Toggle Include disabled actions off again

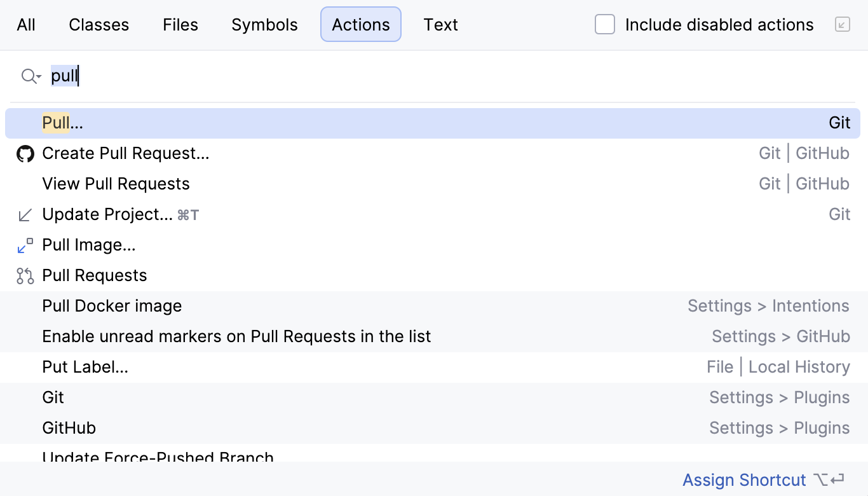click(604, 24)
